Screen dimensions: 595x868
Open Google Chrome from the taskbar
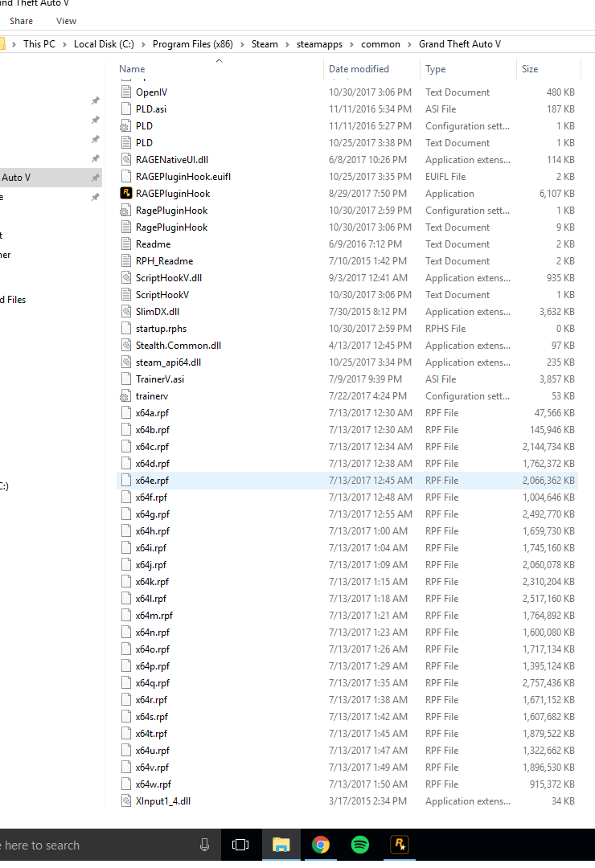[321, 845]
